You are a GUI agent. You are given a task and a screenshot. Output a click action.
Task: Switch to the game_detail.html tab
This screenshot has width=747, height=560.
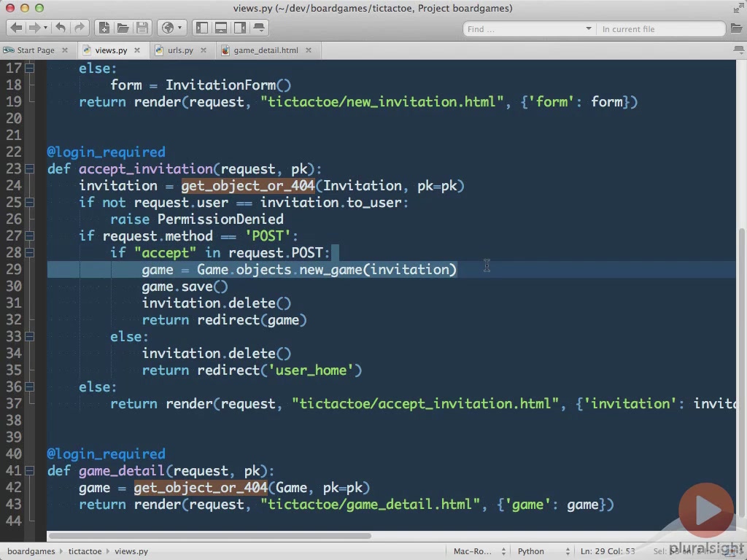[266, 50]
